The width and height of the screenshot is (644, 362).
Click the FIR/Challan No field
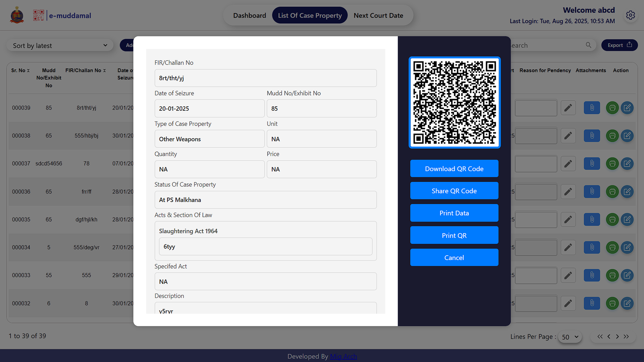point(265,78)
